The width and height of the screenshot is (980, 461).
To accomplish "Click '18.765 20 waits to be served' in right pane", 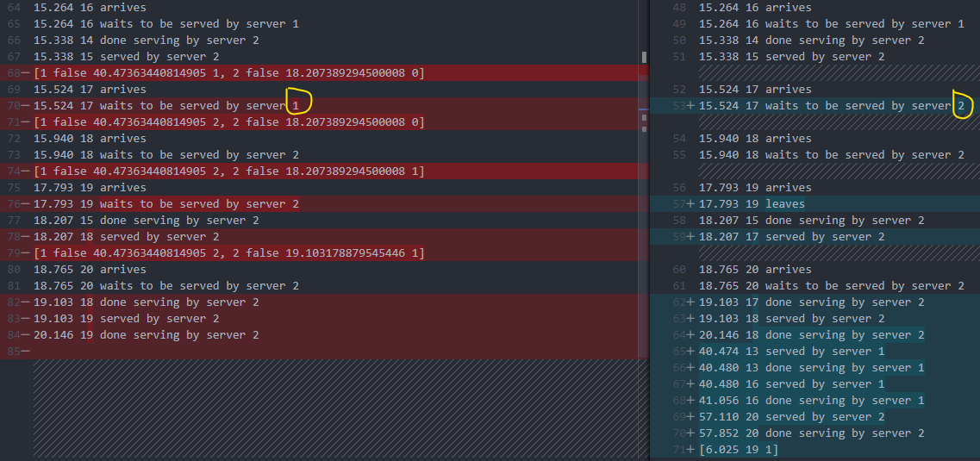I will (x=831, y=285).
